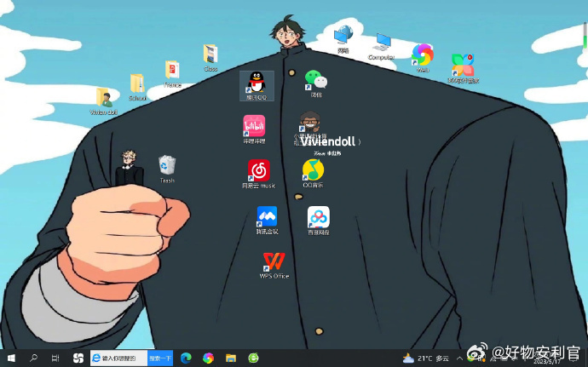This screenshot has height=367, width=588.
Task: Open File Explorer from the taskbar
Action: (231, 358)
